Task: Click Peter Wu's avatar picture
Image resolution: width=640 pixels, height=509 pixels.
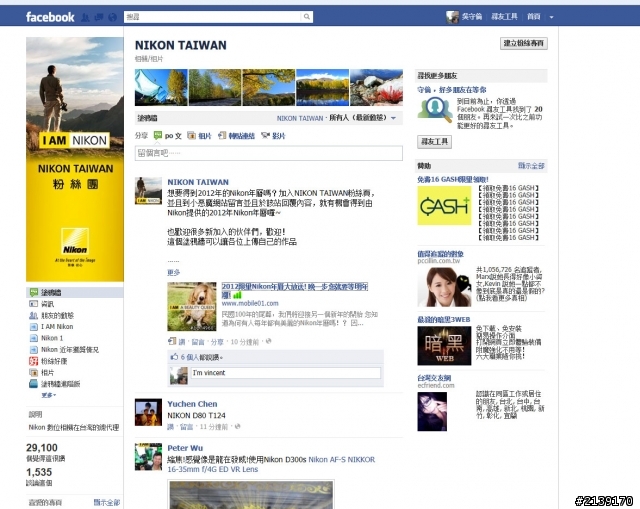Action: (x=148, y=456)
